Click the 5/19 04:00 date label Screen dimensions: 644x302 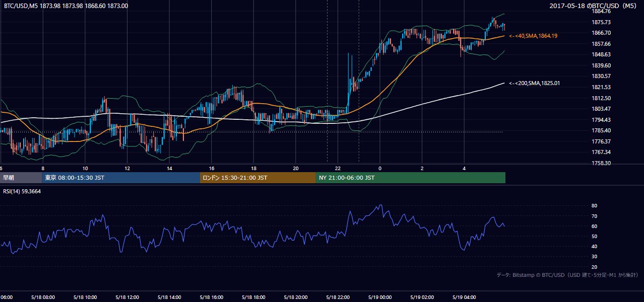point(464,297)
